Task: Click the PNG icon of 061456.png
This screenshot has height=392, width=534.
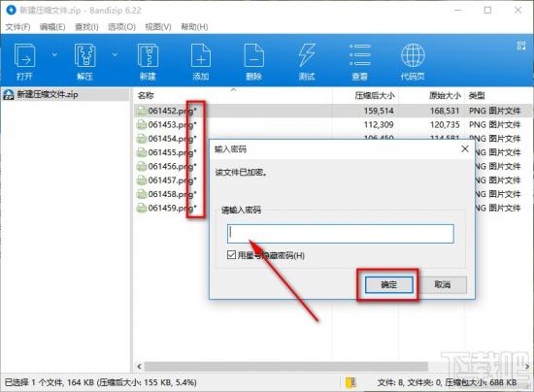Action: 142,166
